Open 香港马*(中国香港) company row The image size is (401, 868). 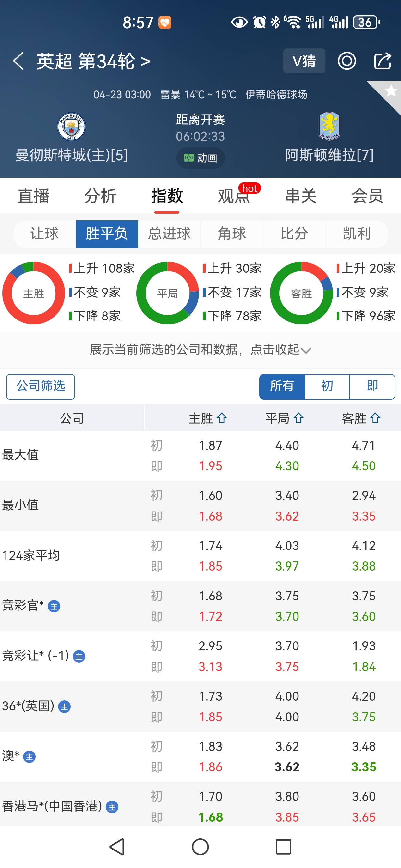tap(200, 804)
